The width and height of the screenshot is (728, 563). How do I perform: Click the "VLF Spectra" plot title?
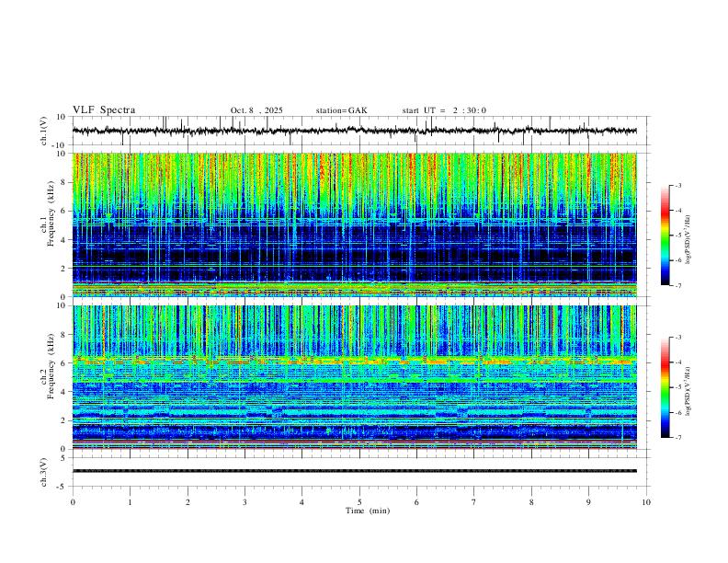click(x=104, y=110)
